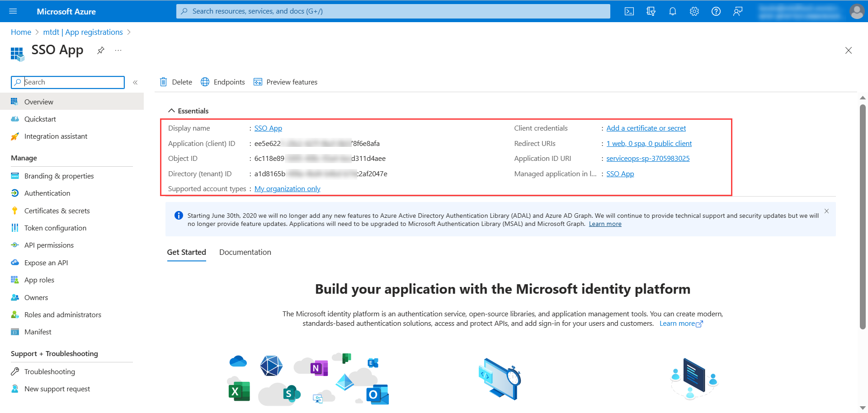Open Endpoints from the command bar
Screen dimensions: 868x413
[x=222, y=82]
